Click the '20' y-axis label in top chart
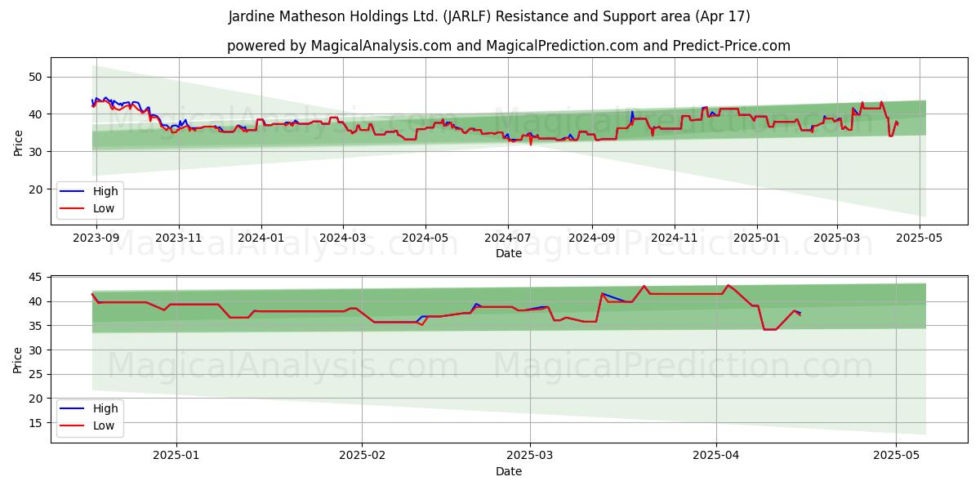 36,189
